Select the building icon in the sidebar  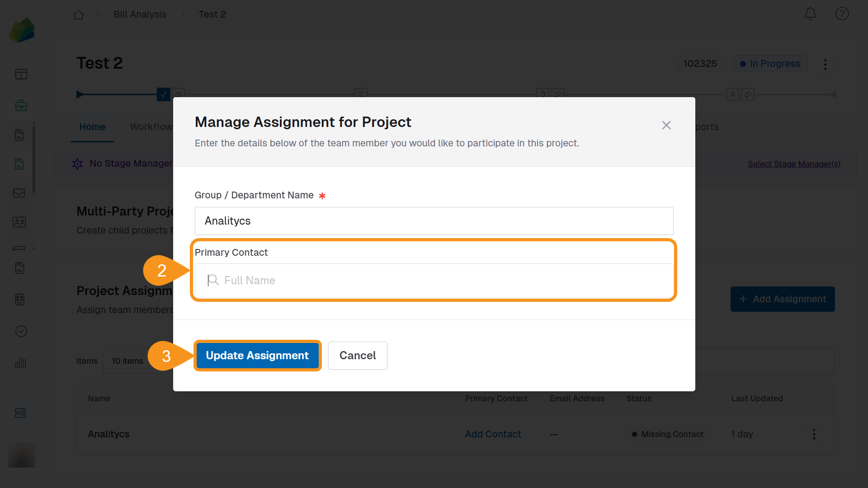(19, 299)
